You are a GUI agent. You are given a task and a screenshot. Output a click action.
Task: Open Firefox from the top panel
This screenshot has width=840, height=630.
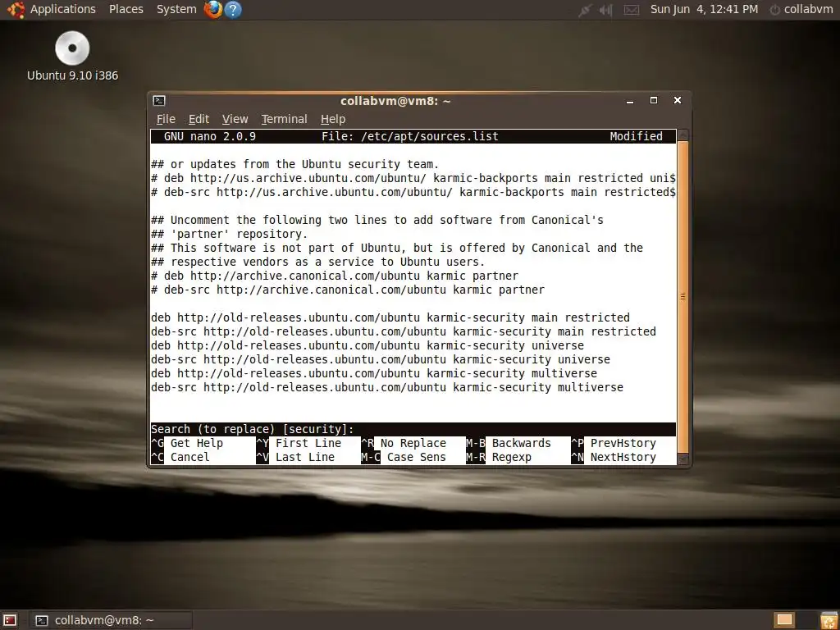pyautogui.click(x=213, y=9)
